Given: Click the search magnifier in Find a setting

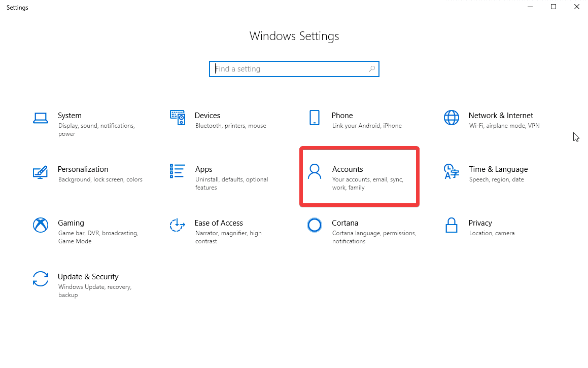Looking at the screenshot, I should coord(372,68).
